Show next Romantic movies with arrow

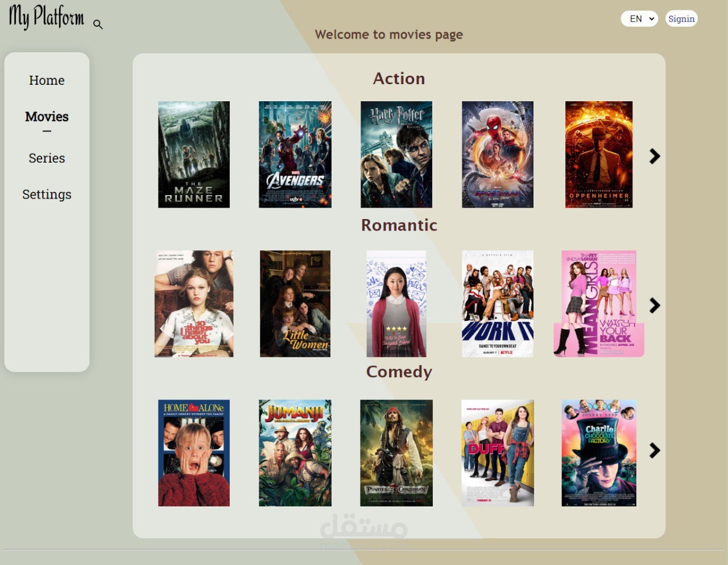point(655,306)
